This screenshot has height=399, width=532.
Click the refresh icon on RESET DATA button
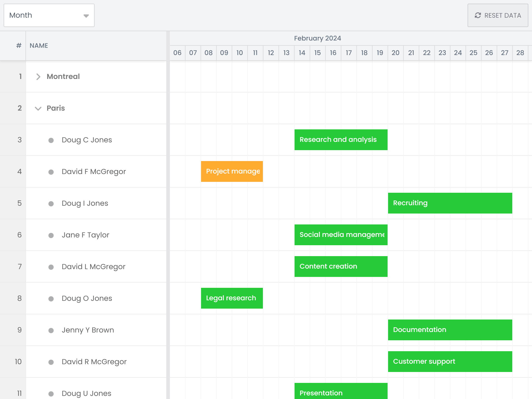click(478, 15)
